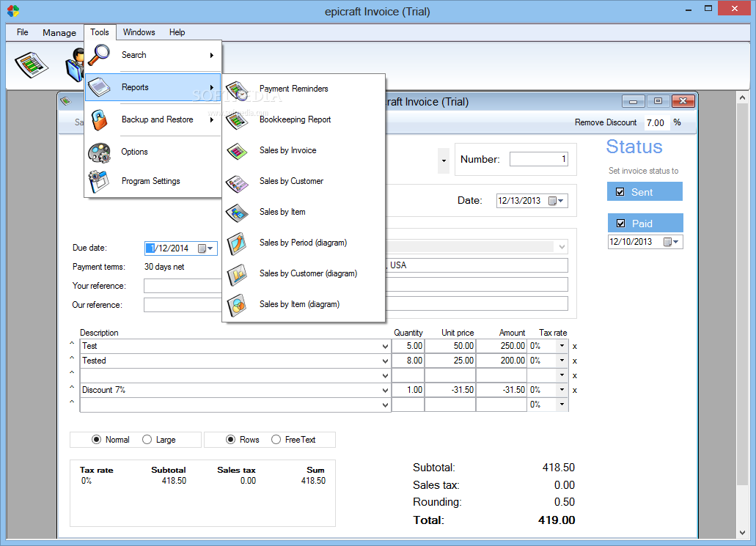
Task: Click the Reports printer icon in Tools menu
Action: click(x=99, y=87)
